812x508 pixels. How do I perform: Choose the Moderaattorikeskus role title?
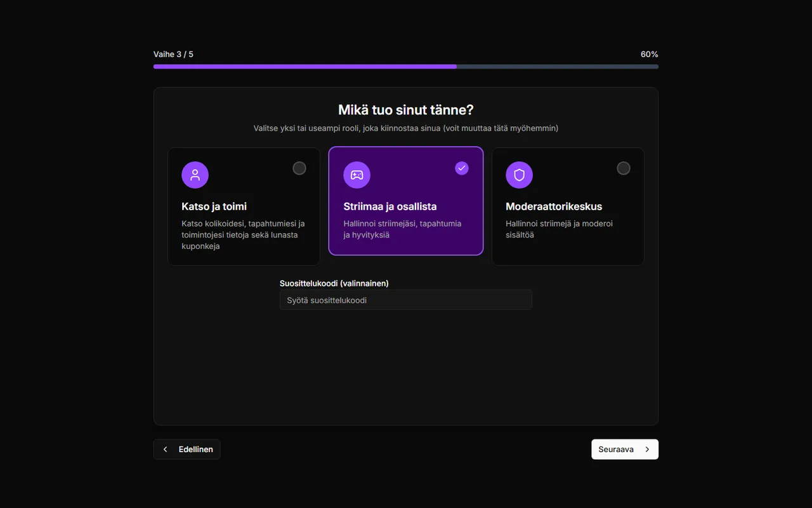554,206
